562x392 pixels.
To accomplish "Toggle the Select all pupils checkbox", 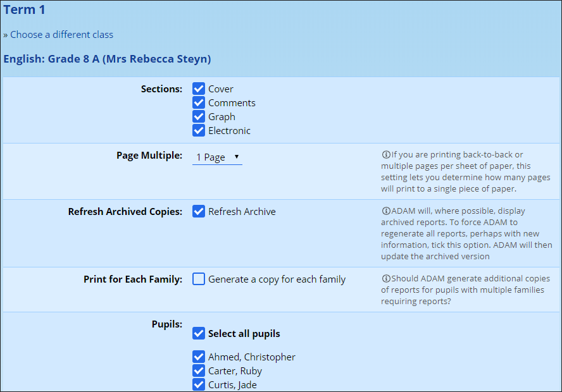I will click(199, 334).
